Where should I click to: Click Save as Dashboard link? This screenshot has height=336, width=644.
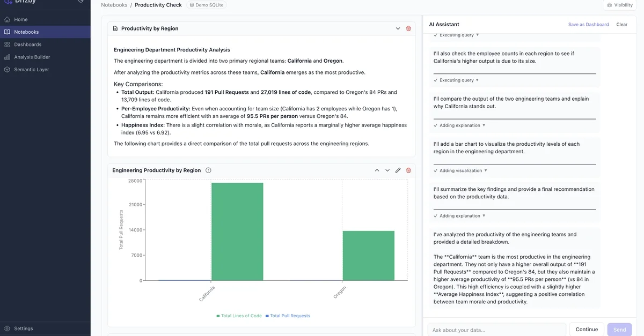588,25
